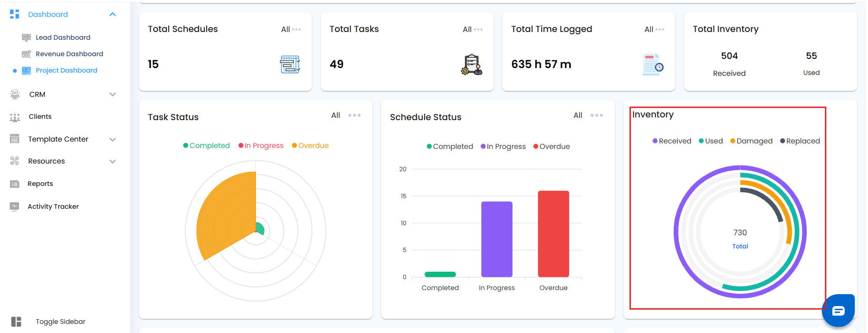Viewport: 868px width, 333px height.
Task: Open the Total Tasks All filter
Action: tap(473, 29)
